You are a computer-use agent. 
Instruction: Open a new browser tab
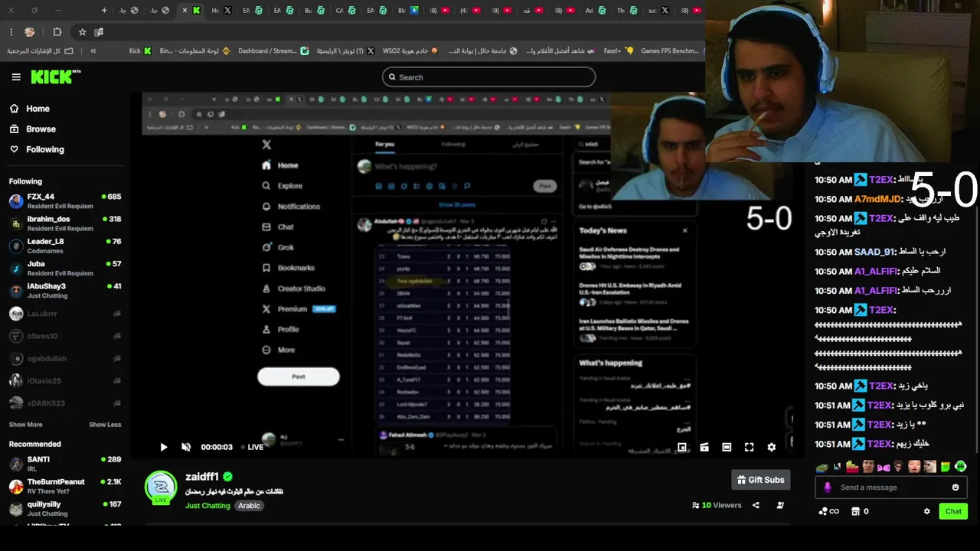pos(104,11)
